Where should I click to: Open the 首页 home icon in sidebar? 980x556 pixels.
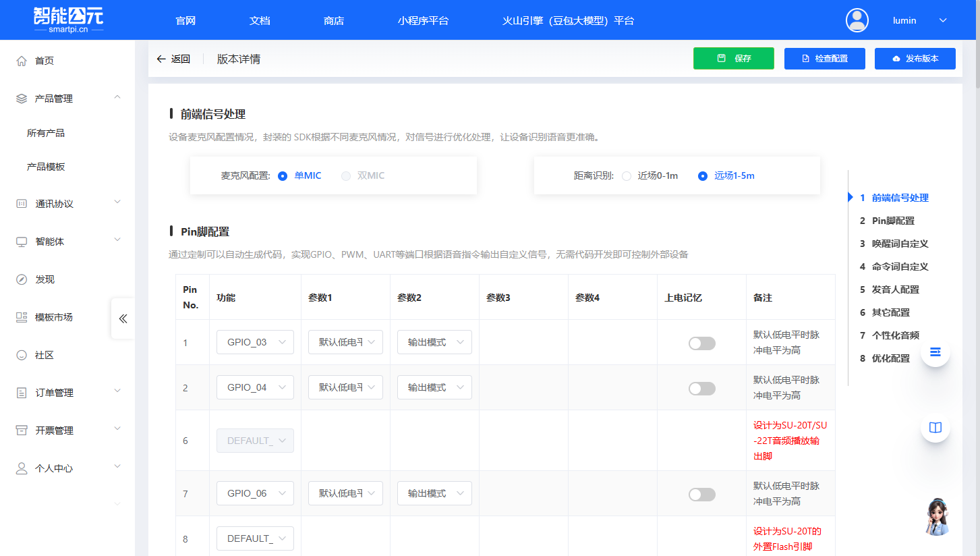[x=20, y=60]
